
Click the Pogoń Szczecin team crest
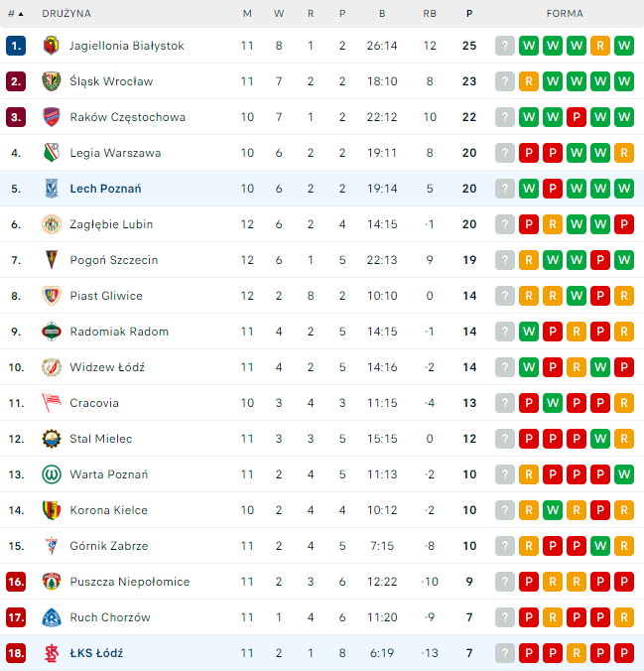click(52, 260)
